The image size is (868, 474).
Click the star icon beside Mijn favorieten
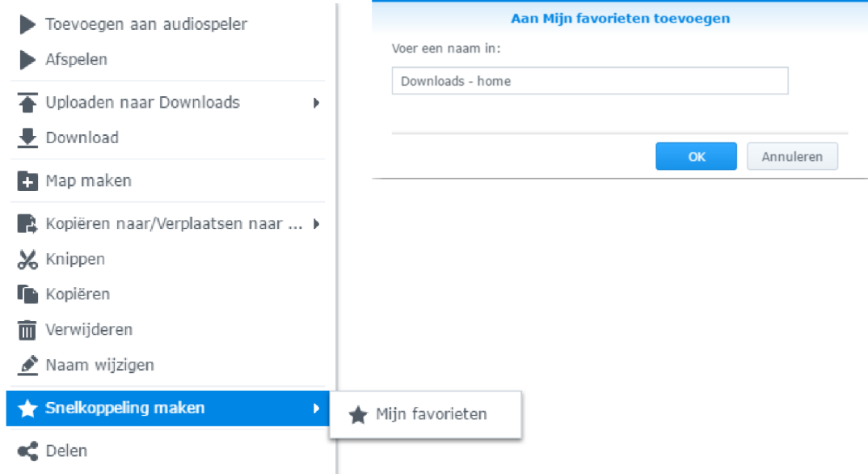[x=358, y=414]
